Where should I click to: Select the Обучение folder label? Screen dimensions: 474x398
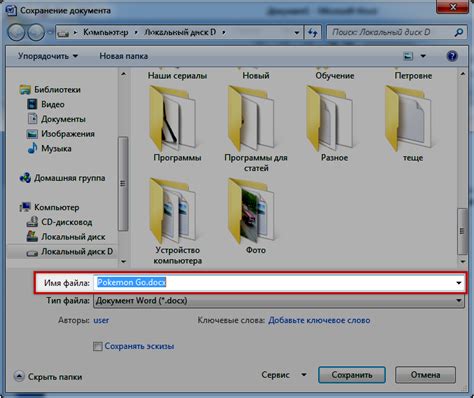click(335, 76)
